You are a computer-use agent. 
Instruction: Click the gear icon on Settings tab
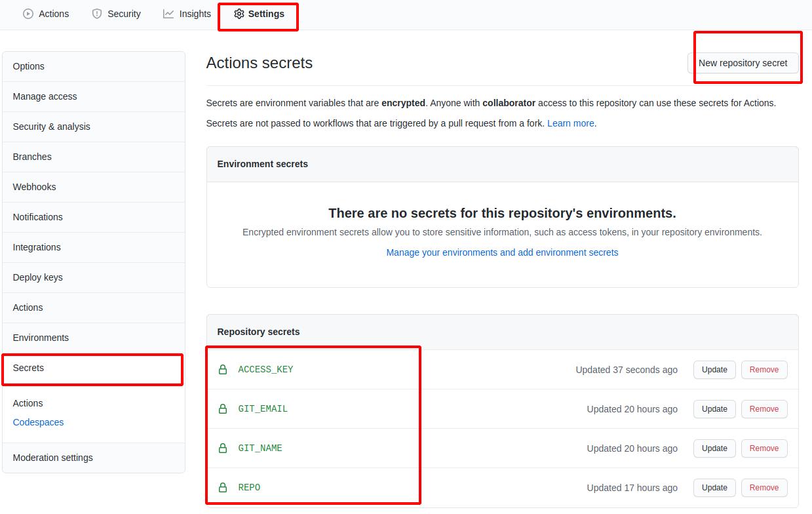239,14
